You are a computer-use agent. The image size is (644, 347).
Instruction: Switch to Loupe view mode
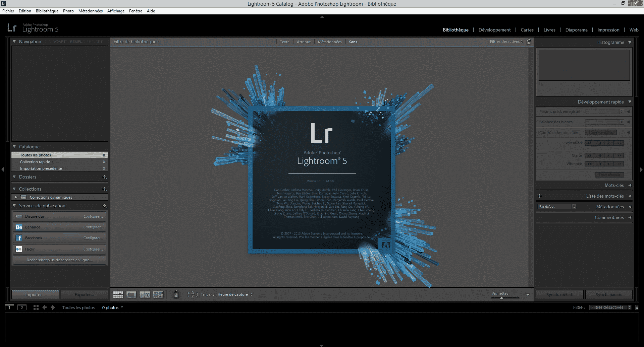point(131,295)
